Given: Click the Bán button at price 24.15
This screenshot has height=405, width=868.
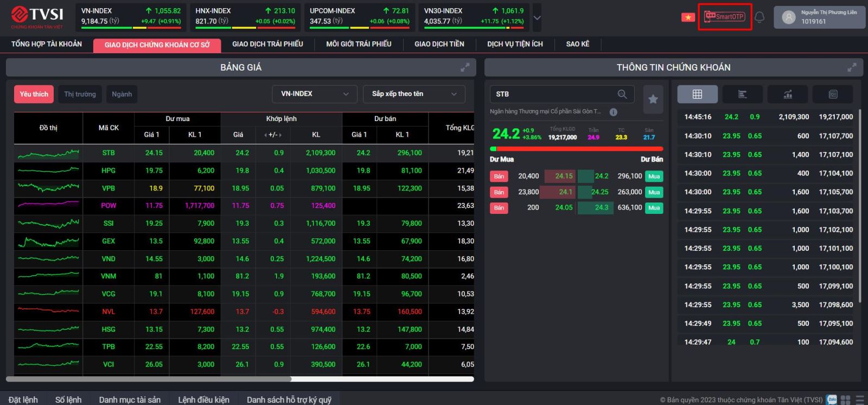Looking at the screenshot, I should [499, 176].
